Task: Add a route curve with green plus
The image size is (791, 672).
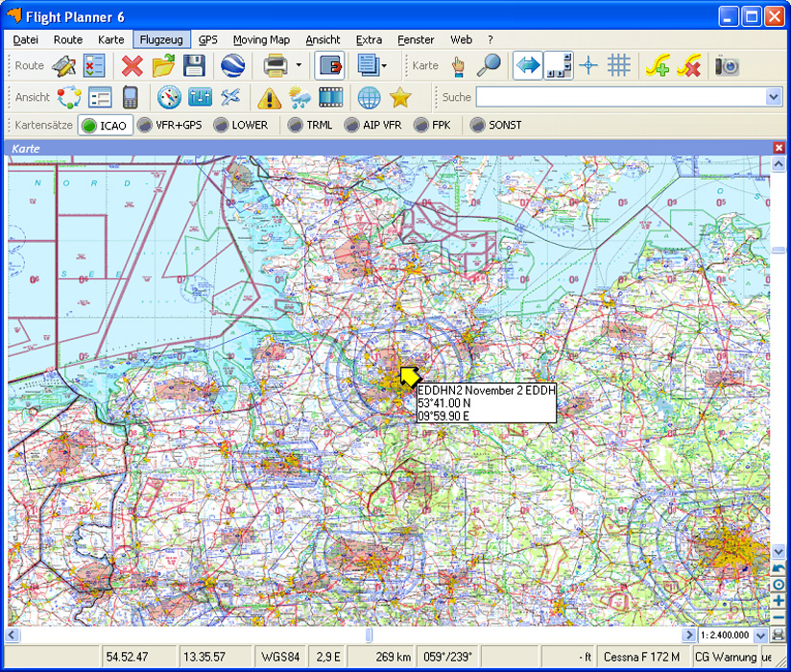Action: 658,66
